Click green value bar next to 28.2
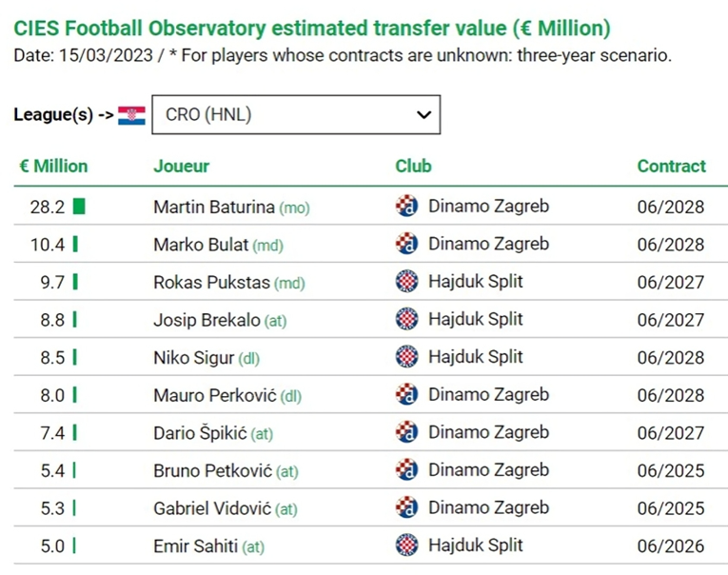 tap(78, 207)
